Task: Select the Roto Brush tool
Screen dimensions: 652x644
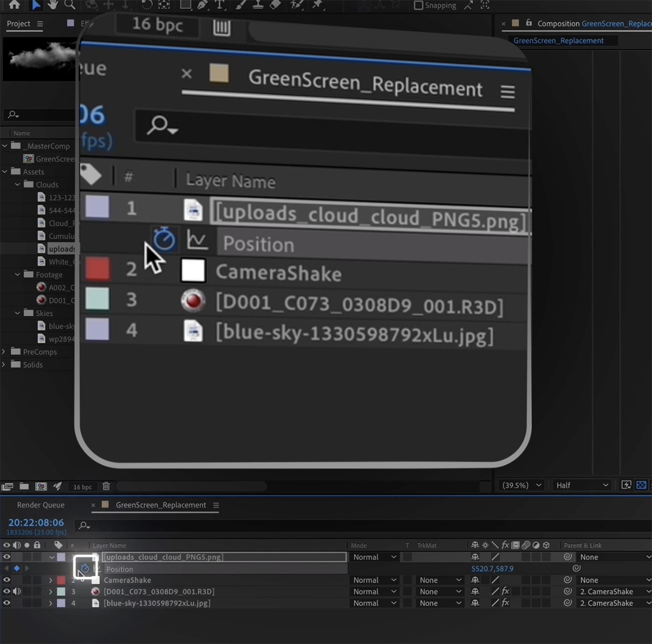Action: click(297, 5)
